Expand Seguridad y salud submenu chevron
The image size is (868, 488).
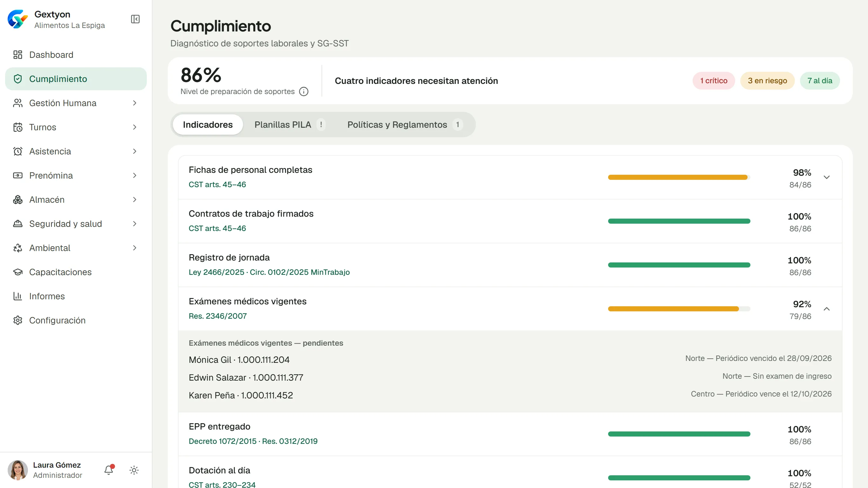(x=134, y=224)
